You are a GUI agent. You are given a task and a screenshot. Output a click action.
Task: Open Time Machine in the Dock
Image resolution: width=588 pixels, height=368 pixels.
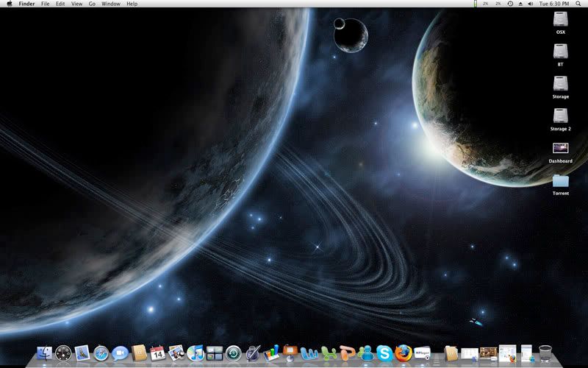point(234,353)
